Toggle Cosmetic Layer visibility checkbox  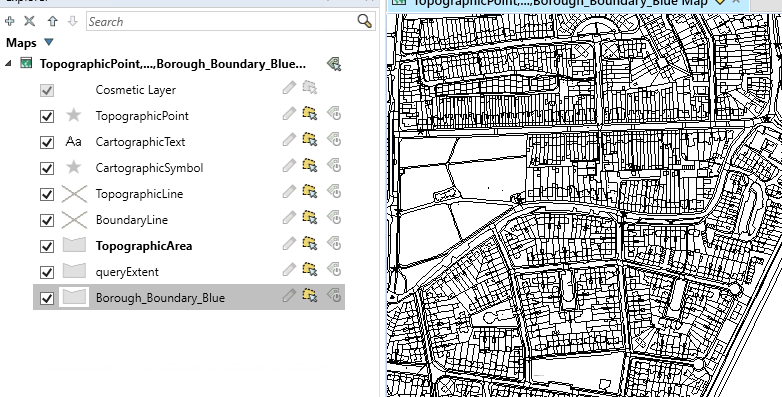point(47,90)
